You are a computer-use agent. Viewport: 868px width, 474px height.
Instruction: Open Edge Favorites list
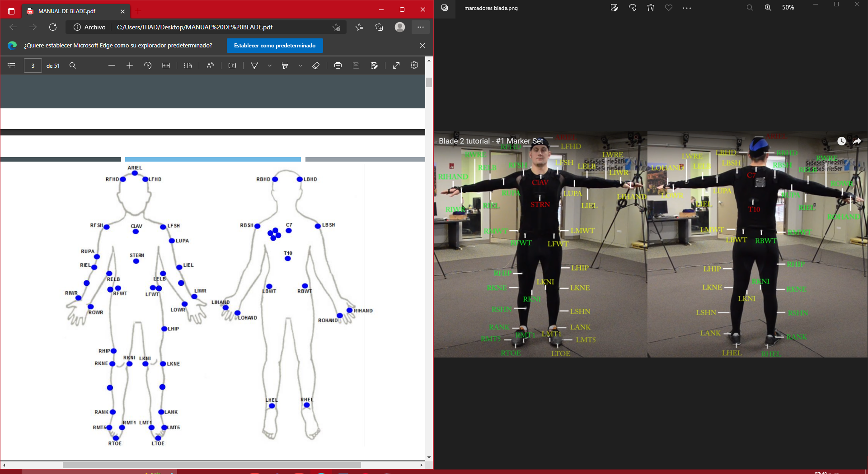[x=359, y=27]
